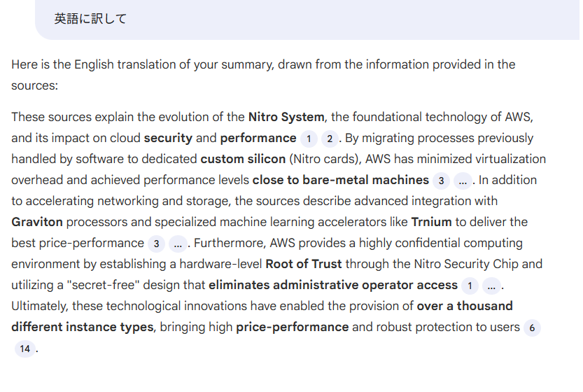Open citation 1 after the bold word performance
583x392 pixels.
point(309,139)
